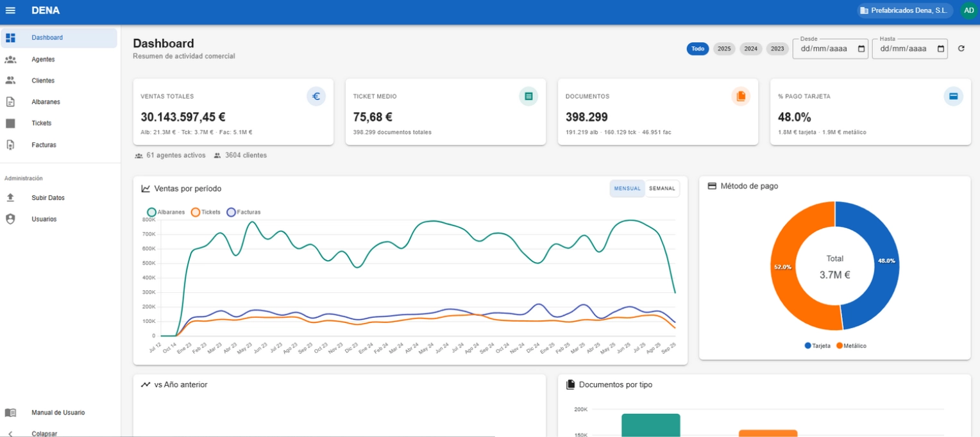
Task: Click the Colapsar chevron icon
Action: (10, 434)
